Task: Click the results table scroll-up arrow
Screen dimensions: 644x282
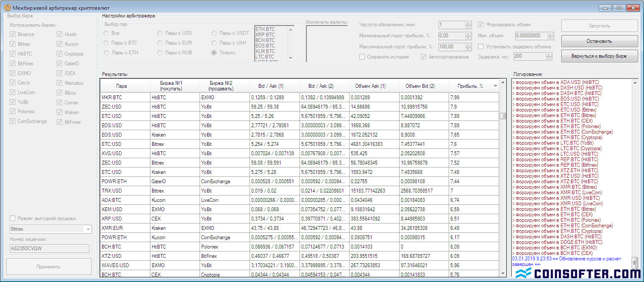Action: point(503,82)
